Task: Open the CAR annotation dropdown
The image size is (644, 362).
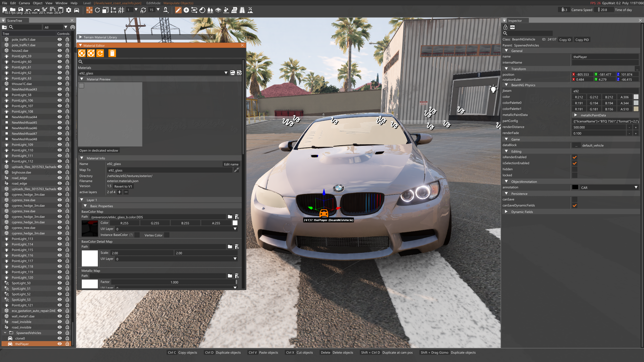Action: (x=609, y=187)
